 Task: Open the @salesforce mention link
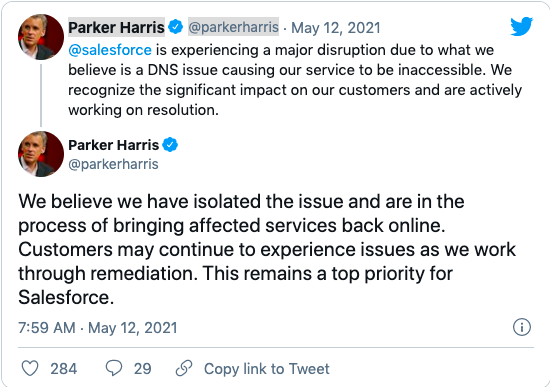pos(110,50)
